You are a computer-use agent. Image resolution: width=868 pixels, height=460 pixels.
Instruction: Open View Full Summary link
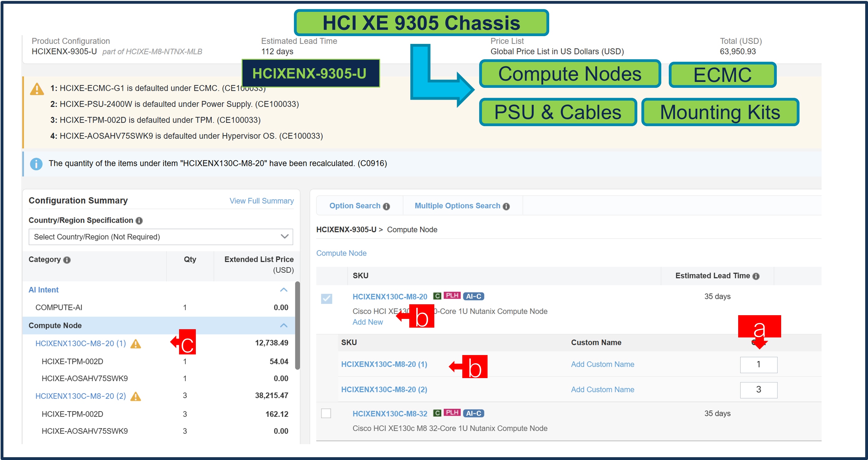(x=262, y=201)
